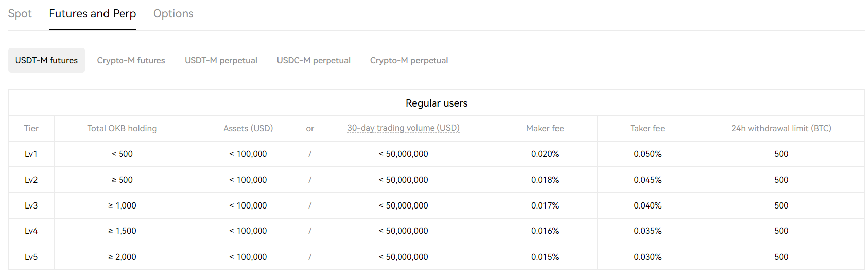Select the Futures and Perp tab
The width and height of the screenshot is (868, 277).
(92, 14)
